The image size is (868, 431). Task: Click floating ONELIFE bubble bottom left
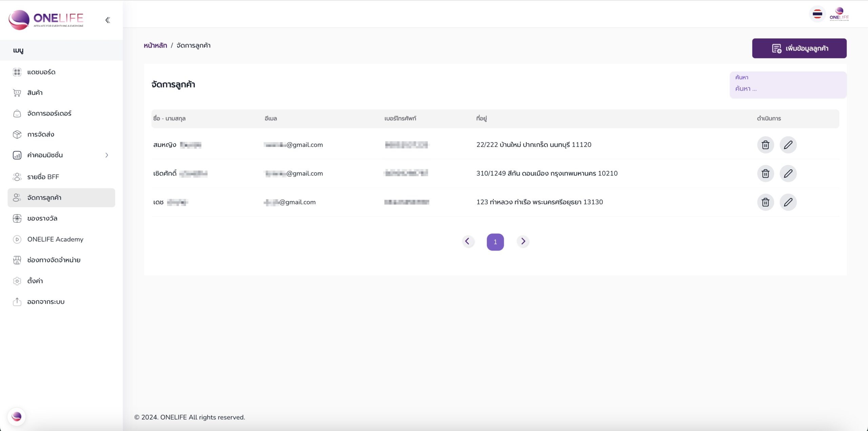16,416
